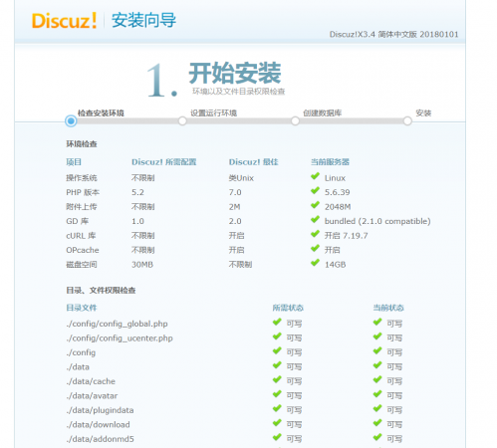Click the required-state checkmark for ./config/config_ucenter.php

[277, 336]
